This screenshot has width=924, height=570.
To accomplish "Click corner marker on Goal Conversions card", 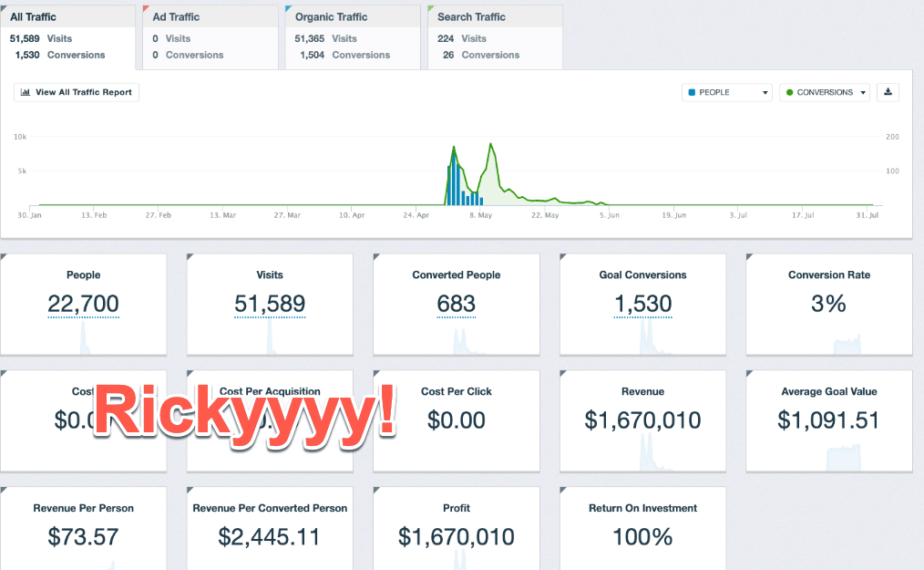I will (562, 256).
